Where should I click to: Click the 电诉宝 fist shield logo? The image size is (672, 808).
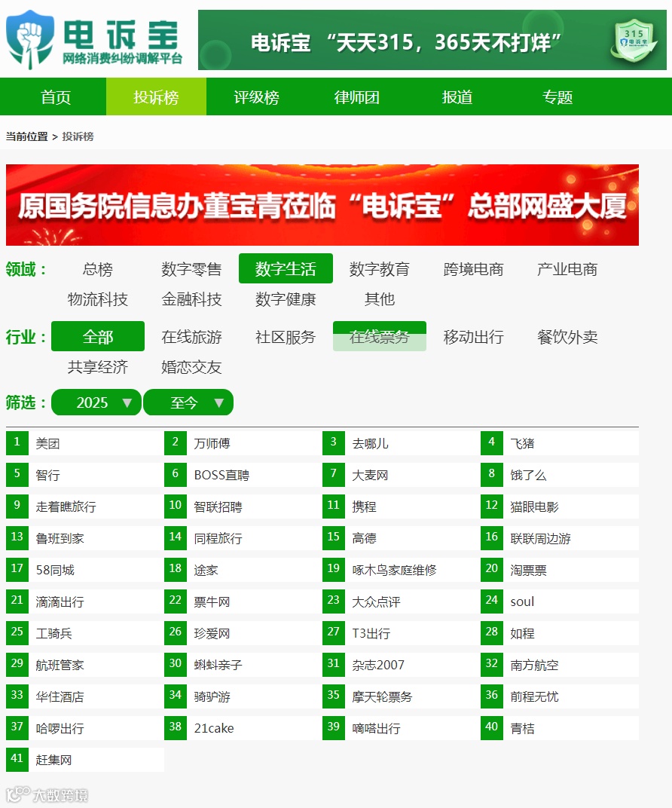(30, 40)
